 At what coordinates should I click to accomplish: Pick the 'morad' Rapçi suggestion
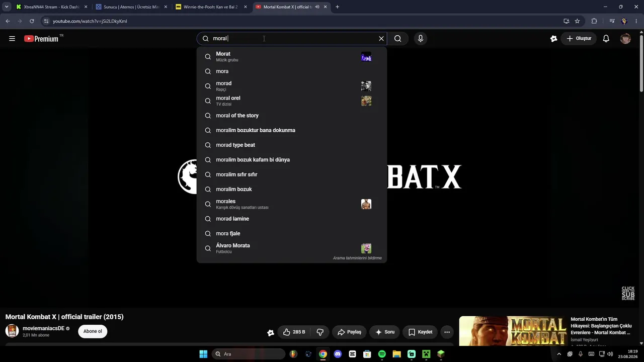pos(292,86)
